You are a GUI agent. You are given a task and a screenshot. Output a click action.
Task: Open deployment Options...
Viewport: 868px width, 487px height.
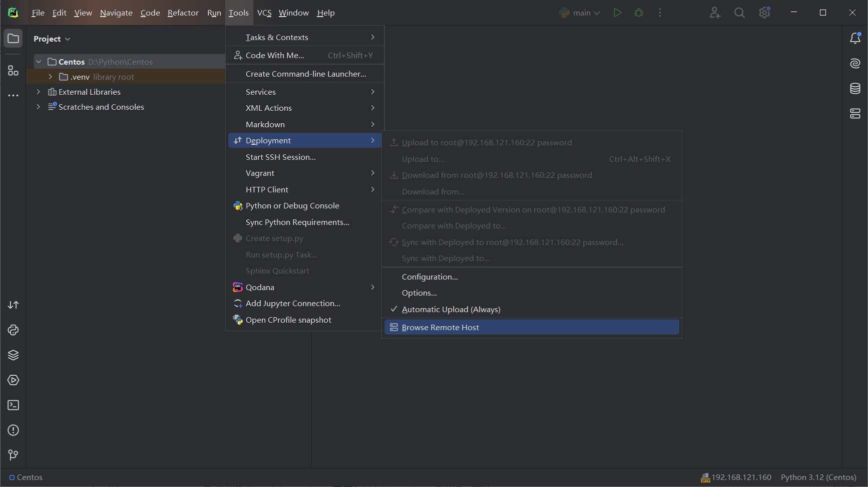[x=532, y=293]
